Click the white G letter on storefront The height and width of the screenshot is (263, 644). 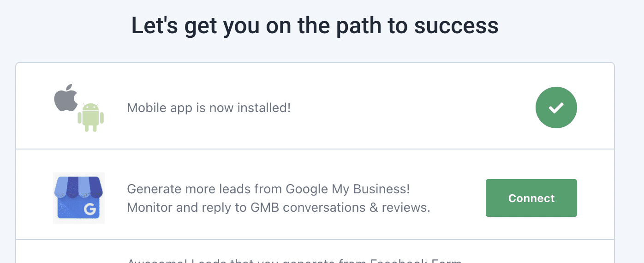pyautogui.click(x=90, y=210)
